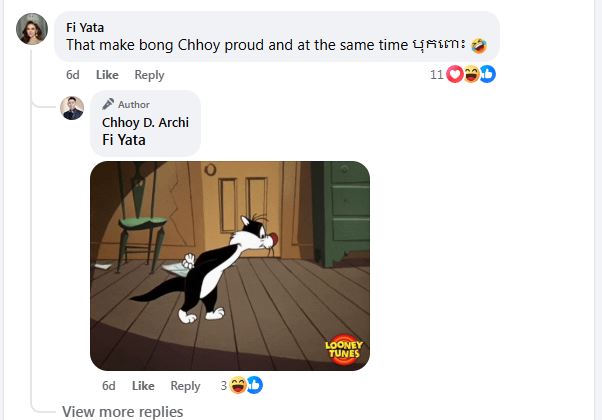Reply to Chhoy D. Archi's GIF reply
The image size is (602, 420).
click(185, 386)
